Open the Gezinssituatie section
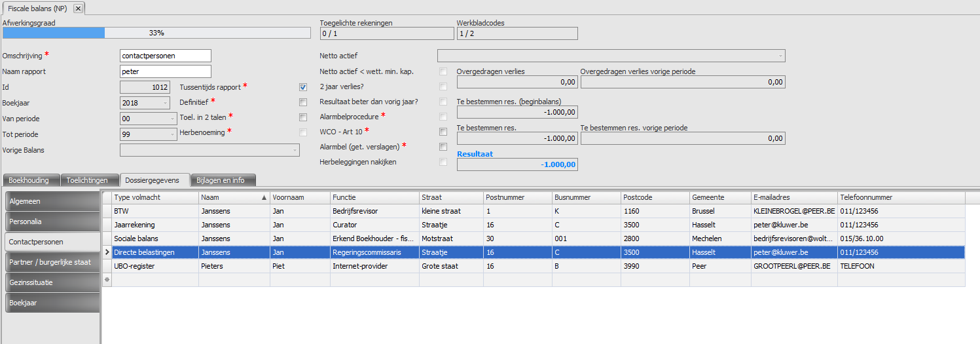The image size is (980, 344). [52, 282]
